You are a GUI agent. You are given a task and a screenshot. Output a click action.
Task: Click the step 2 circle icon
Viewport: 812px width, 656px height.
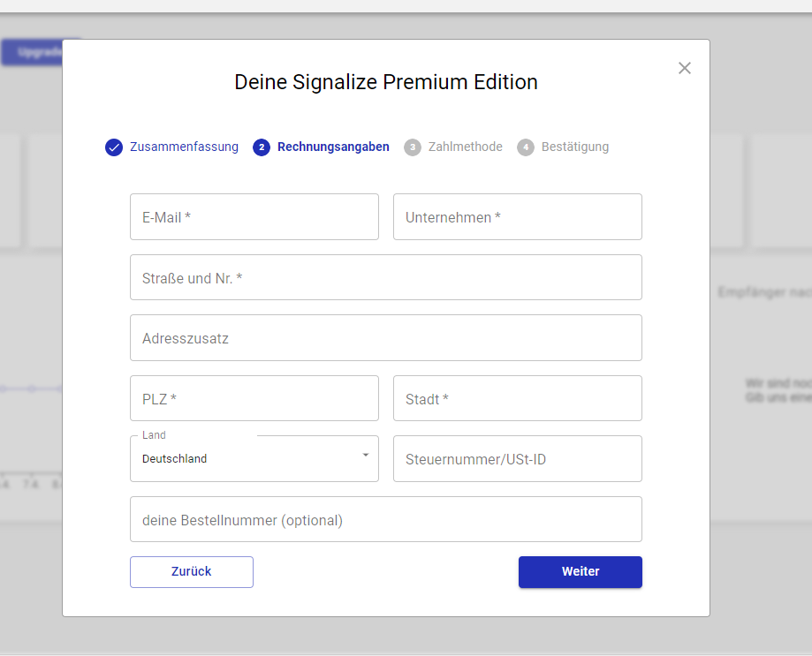(262, 147)
